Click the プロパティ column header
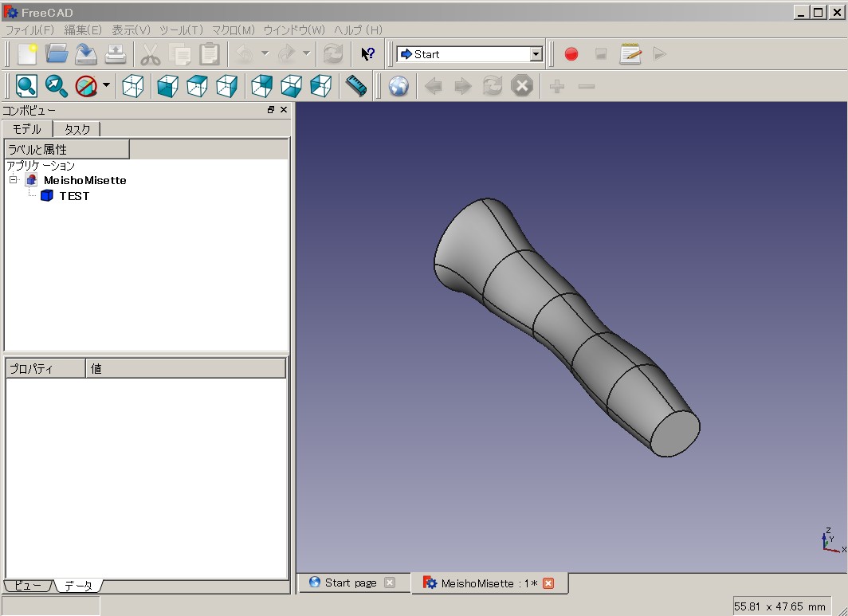Screen dimensions: 848x616 tap(46, 368)
